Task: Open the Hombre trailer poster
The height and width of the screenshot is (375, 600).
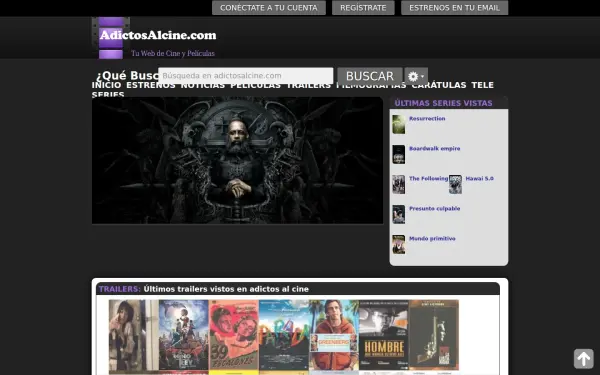Action: pos(384,336)
